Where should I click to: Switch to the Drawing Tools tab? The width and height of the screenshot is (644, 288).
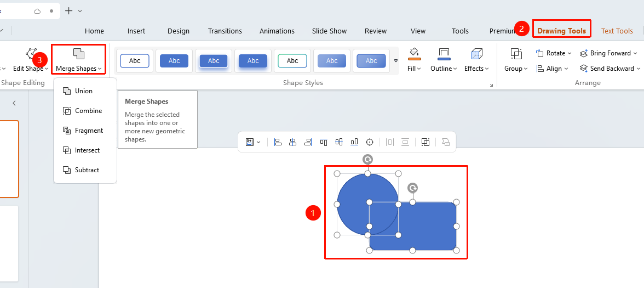561,31
